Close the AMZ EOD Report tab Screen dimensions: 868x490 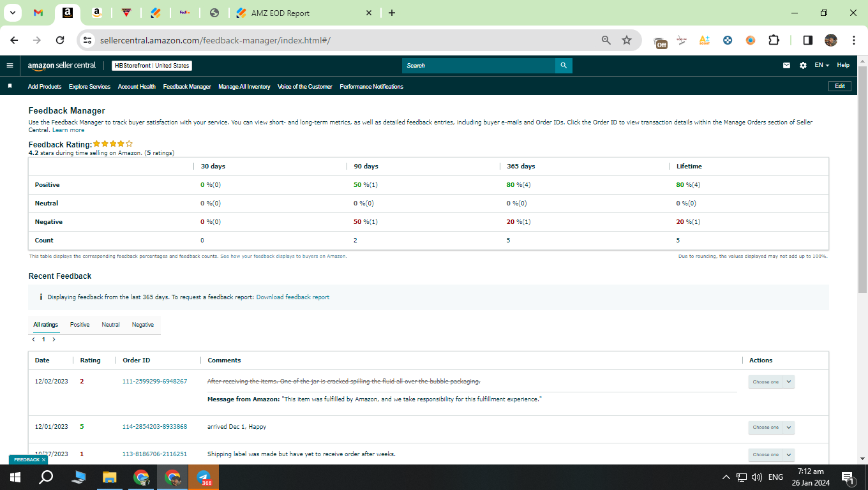[x=369, y=13]
